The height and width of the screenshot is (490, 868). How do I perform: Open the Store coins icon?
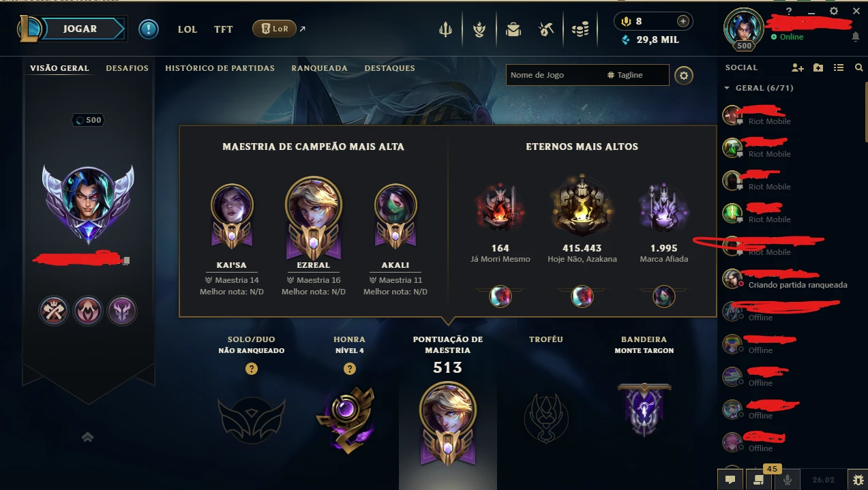(x=580, y=29)
